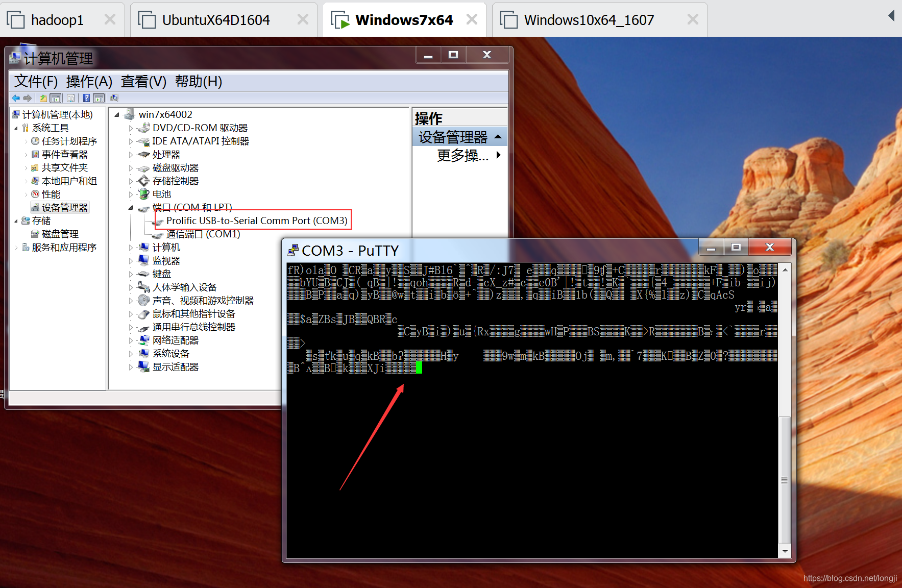Click the Back arrow in the toolbar
The width and height of the screenshot is (902, 588).
click(16, 98)
